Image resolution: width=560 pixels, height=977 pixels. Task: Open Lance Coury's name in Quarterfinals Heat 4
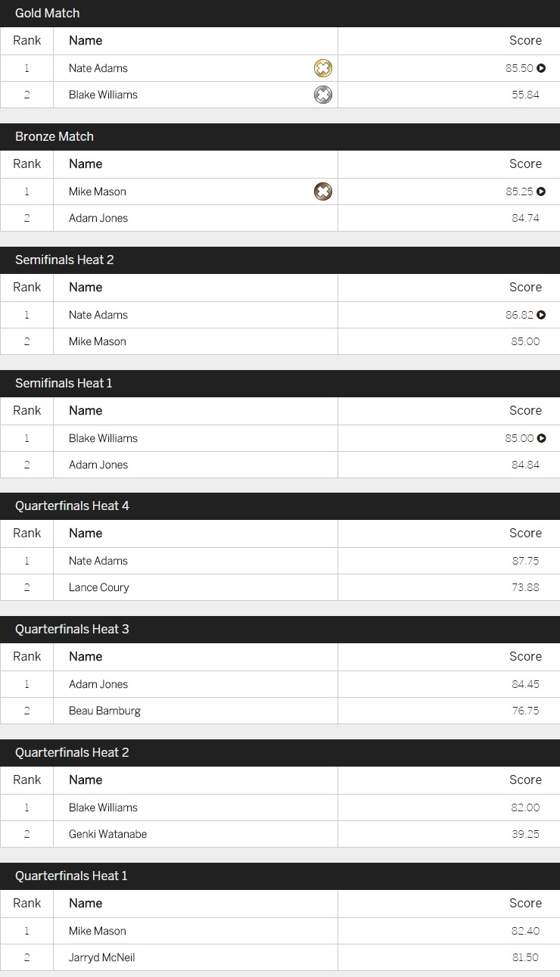pyautogui.click(x=99, y=587)
